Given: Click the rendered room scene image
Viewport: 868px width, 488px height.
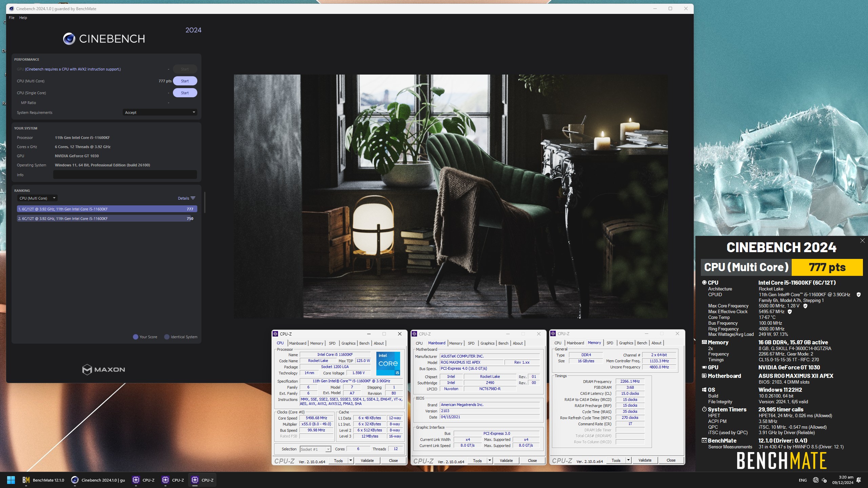Looking at the screenshot, I should tap(451, 197).
